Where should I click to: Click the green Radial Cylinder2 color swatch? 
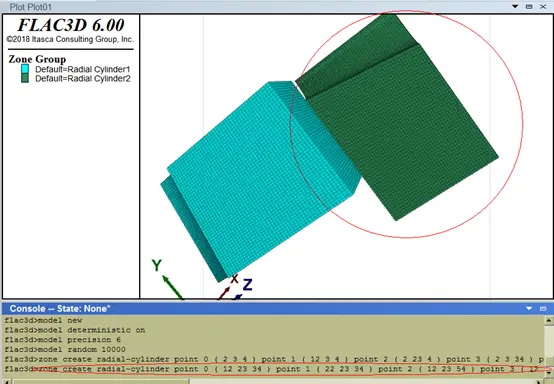click(25, 78)
